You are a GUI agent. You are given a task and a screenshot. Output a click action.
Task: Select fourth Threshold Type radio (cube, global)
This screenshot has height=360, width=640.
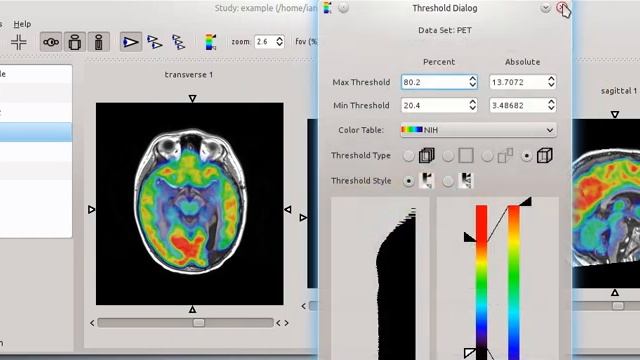click(527, 156)
